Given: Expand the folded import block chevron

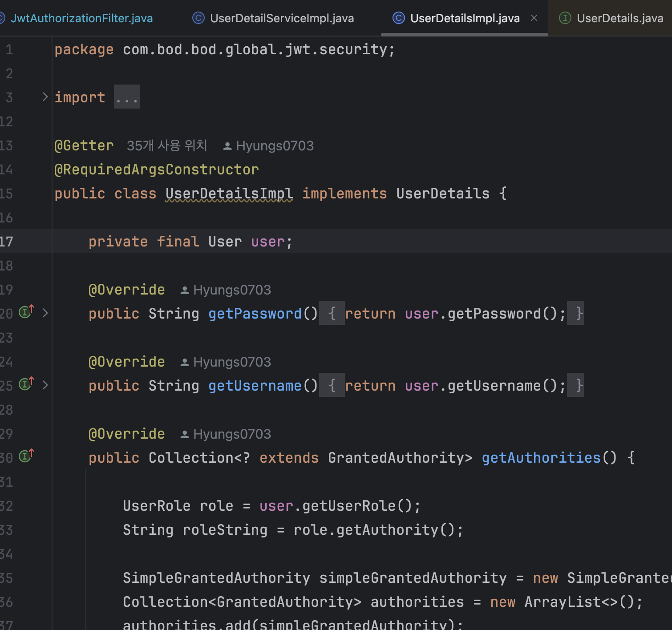Looking at the screenshot, I should point(45,97).
